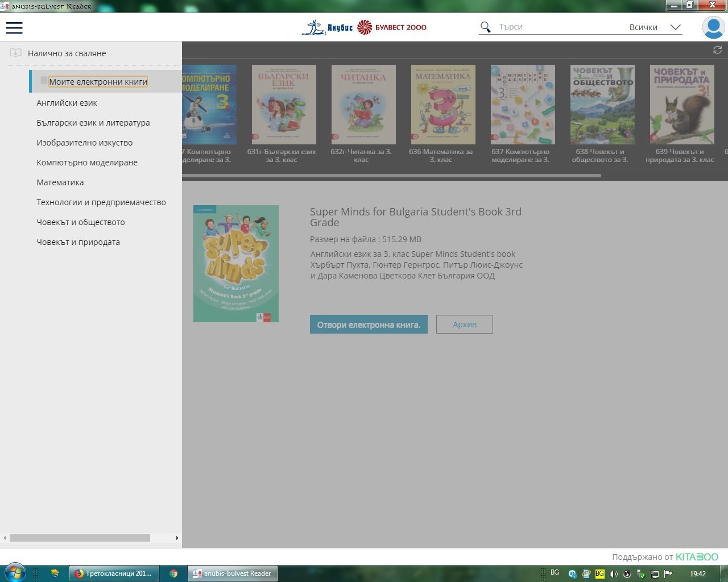Viewport: 728px width, 582px height.
Task: Expand the Всички filter dropdown
Action: pos(675,27)
